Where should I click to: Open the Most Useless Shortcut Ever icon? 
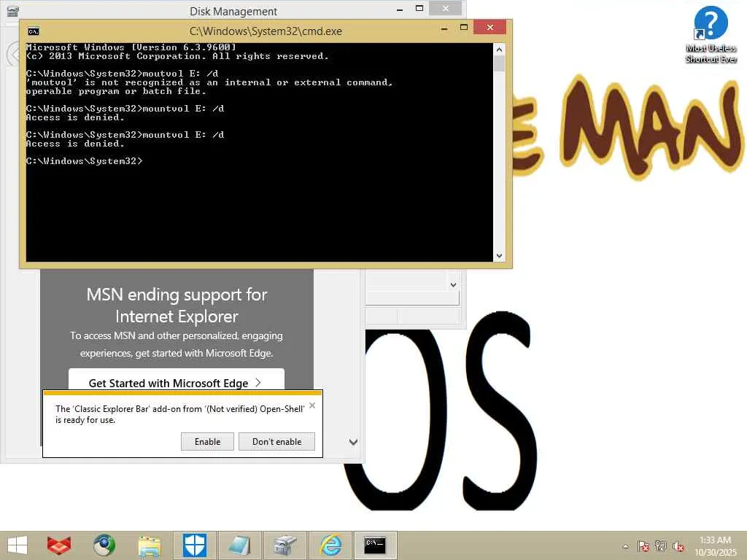coord(711,35)
